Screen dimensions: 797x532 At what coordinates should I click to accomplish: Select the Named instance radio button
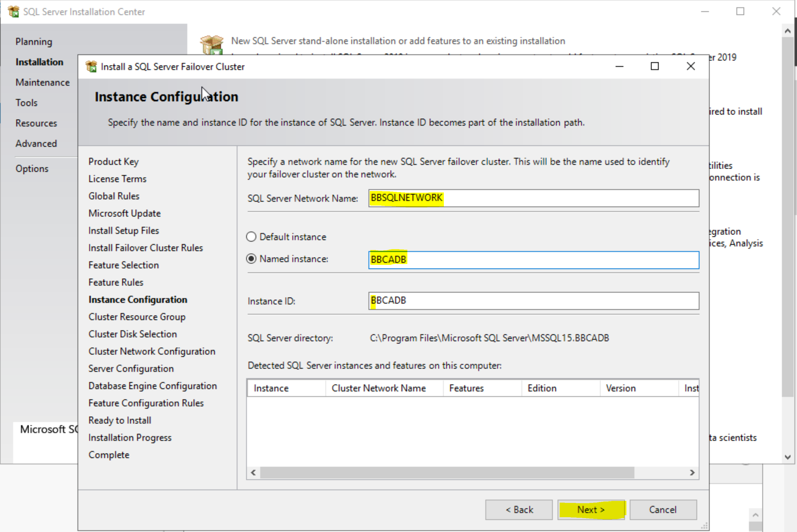[x=251, y=259]
